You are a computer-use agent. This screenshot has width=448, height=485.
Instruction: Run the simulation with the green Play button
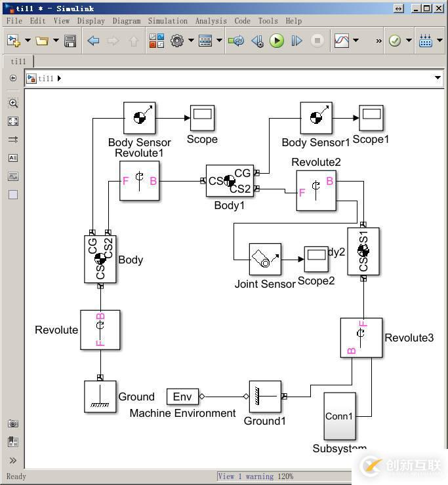click(x=277, y=41)
